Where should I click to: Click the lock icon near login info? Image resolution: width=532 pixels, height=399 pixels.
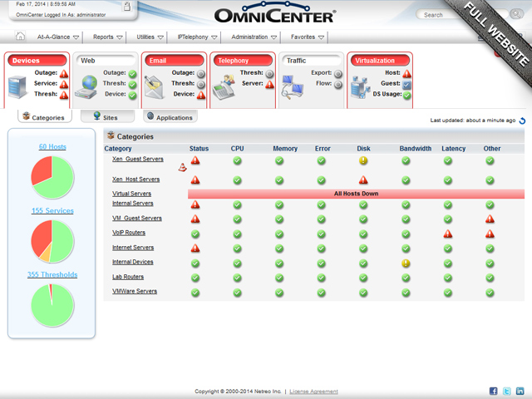click(127, 7)
